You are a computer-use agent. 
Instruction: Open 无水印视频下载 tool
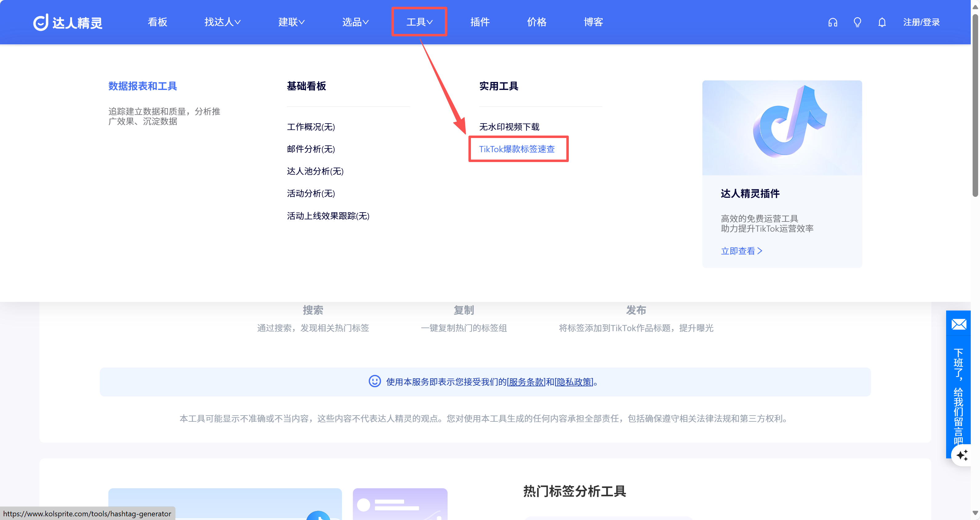pos(509,127)
